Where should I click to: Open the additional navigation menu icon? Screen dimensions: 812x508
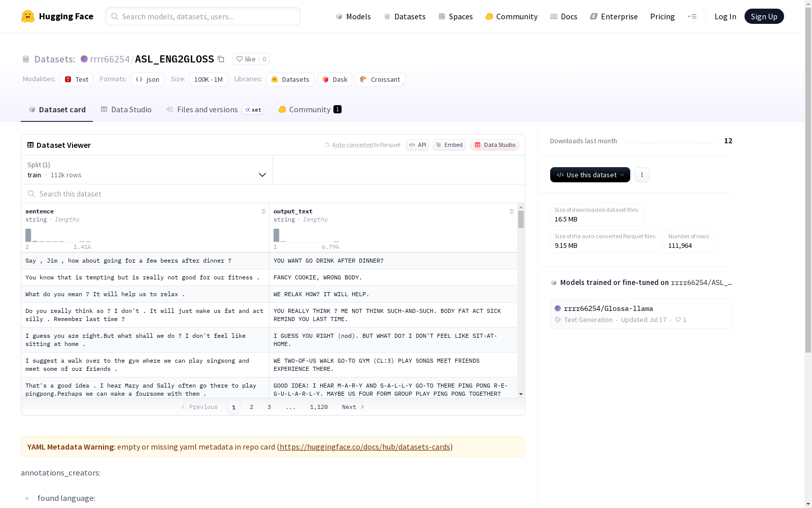[692, 16]
